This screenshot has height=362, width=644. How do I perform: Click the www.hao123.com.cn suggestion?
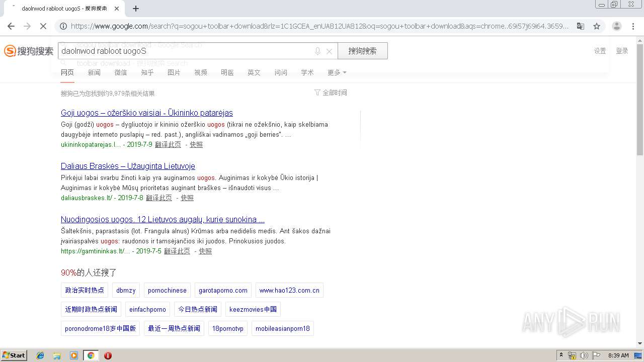coord(289,290)
